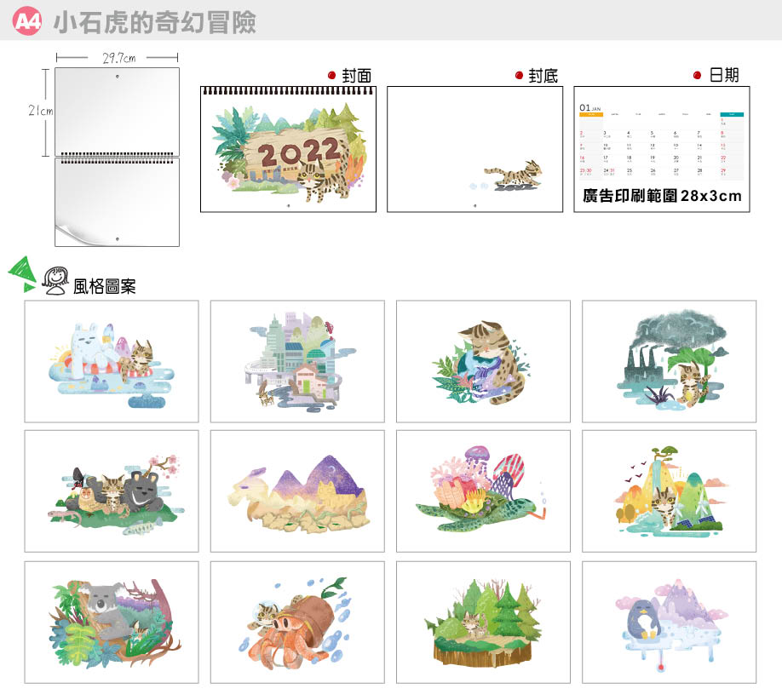The image size is (782, 700).
Task: Click the 廣告印刷範圍 28x3cm label
Action: (662, 196)
